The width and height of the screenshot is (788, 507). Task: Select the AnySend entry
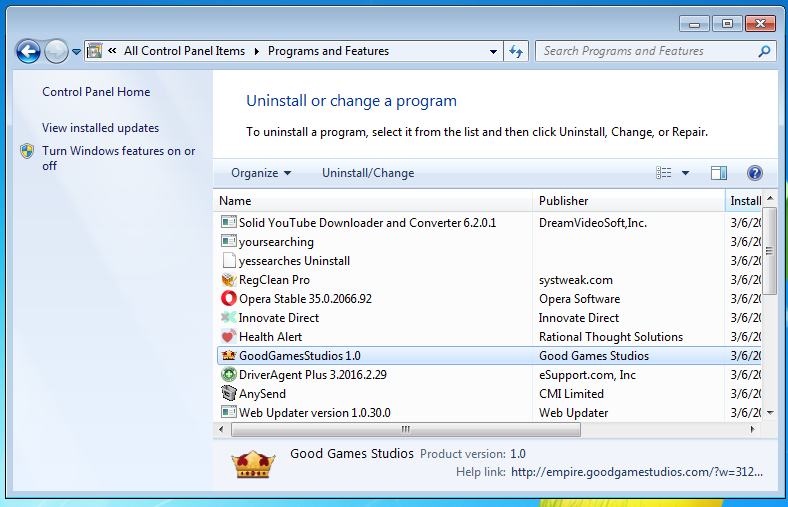click(x=262, y=394)
